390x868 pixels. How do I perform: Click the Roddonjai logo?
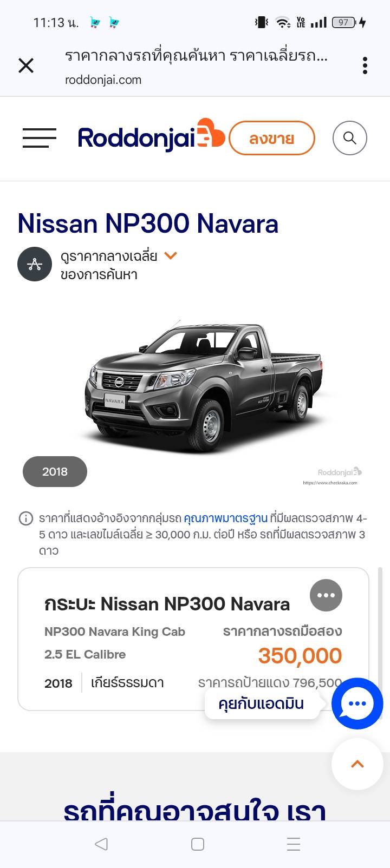[x=151, y=135]
